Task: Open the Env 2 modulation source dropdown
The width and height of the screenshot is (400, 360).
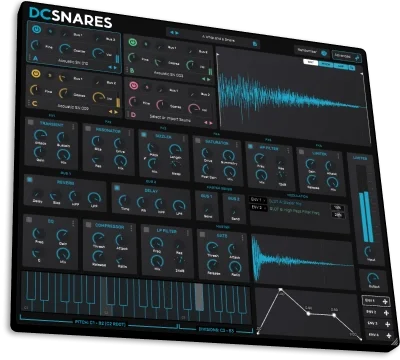Action: click(258, 207)
